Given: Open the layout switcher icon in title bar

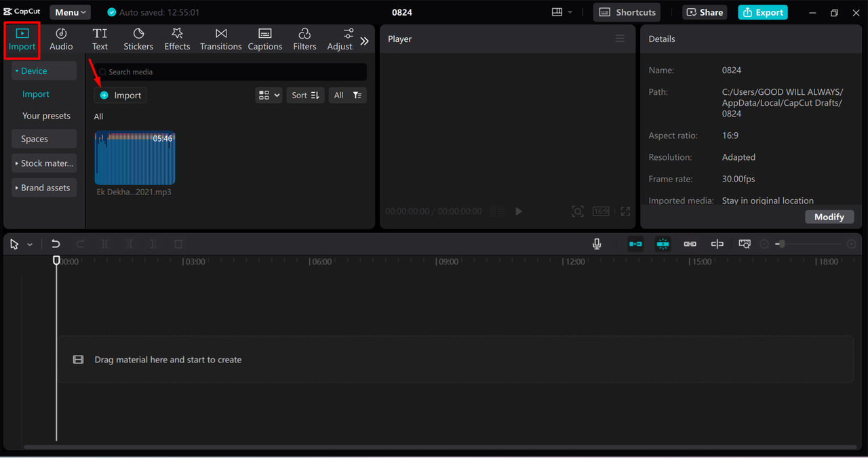Looking at the screenshot, I should coord(562,12).
